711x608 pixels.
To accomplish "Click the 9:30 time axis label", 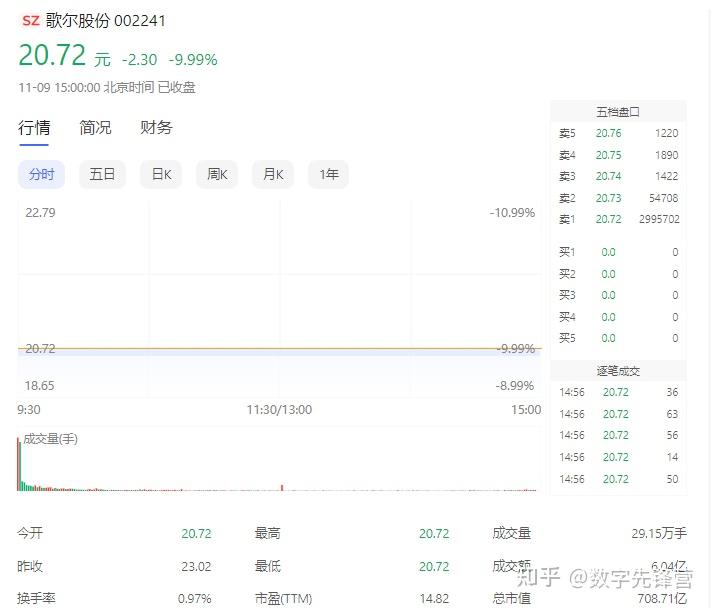I will (29, 410).
